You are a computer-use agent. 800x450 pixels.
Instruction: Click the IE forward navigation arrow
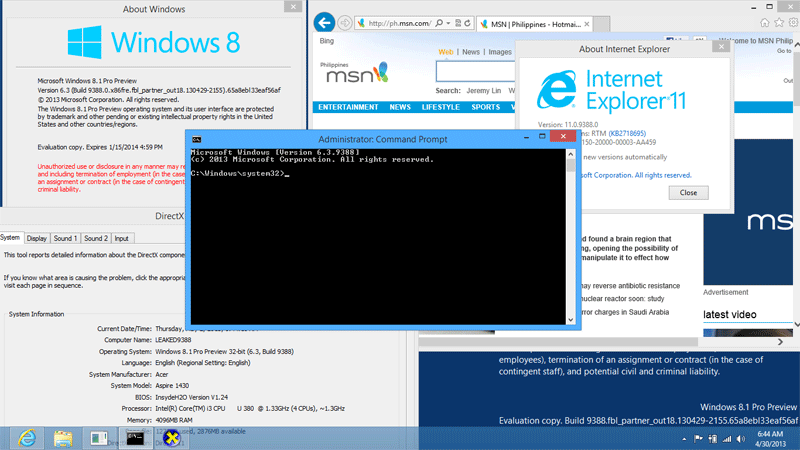click(345, 22)
